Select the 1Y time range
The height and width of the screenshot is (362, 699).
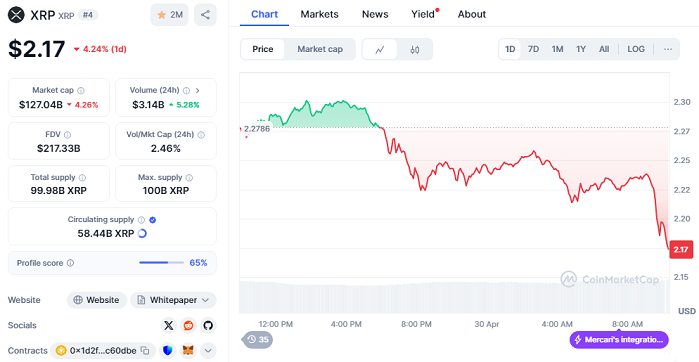(x=580, y=49)
